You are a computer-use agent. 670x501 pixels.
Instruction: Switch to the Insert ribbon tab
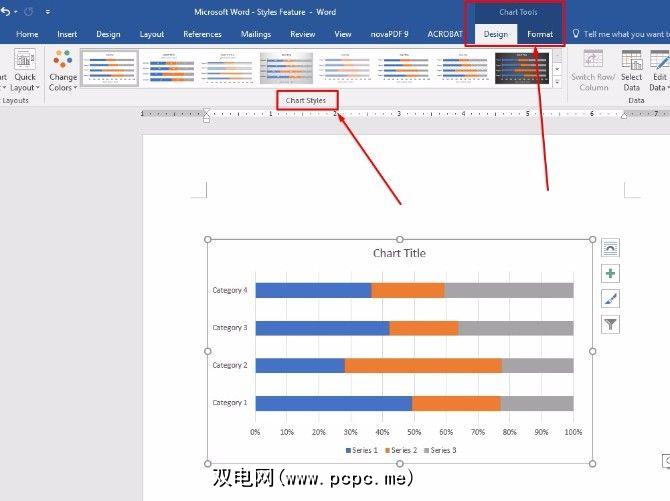[x=67, y=34]
